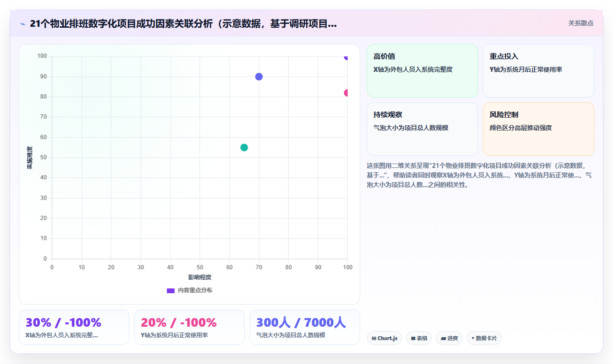Image resolution: width=613 pixels, height=364 pixels.
Task: Click the 实施难度 y-axis title
Action: click(x=30, y=157)
